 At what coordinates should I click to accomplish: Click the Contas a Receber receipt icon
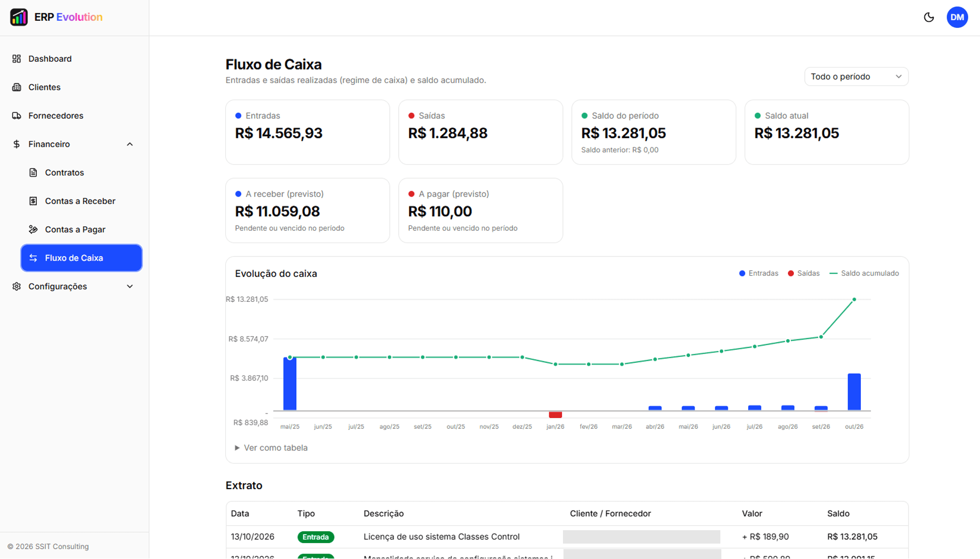pyautogui.click(x=33, y=201)
